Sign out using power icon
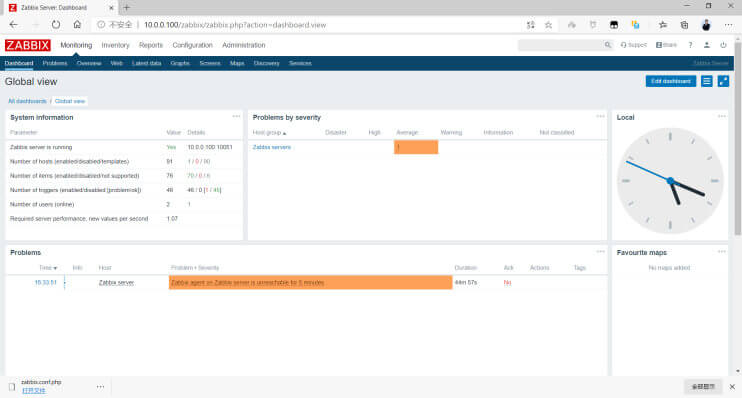Viewport: 742px width, 398px height. click(x=723, y=45)
